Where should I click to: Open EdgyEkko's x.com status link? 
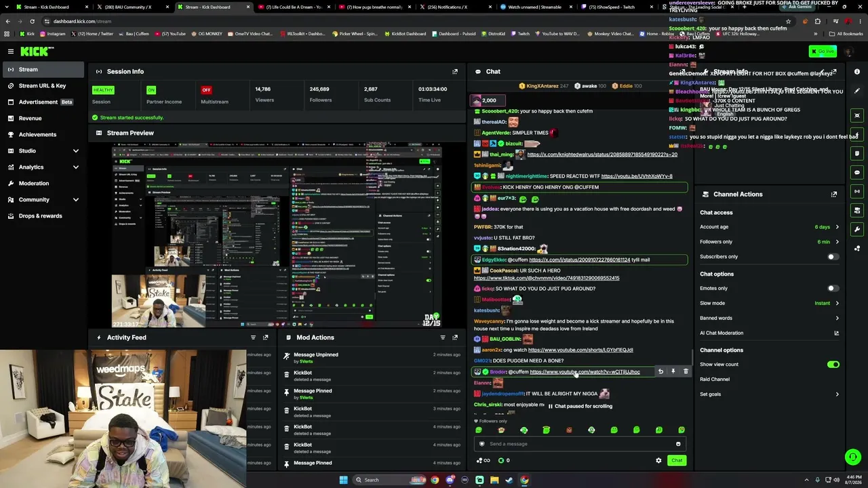tap(580, 260)
